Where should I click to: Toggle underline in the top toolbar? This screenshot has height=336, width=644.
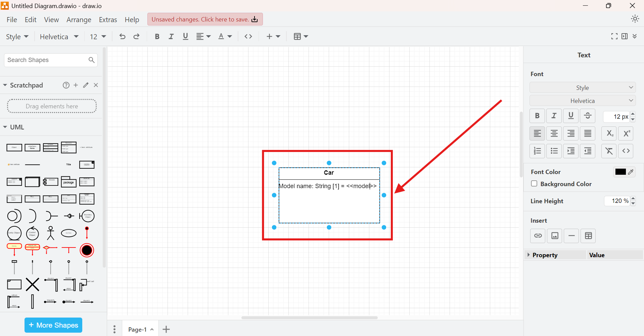[185, 36]
